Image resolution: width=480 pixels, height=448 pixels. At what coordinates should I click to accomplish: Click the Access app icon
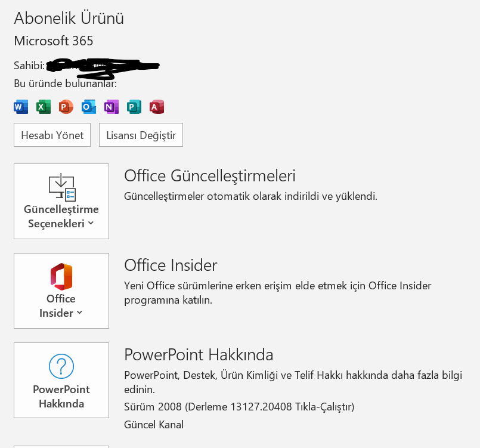[157, 107]
